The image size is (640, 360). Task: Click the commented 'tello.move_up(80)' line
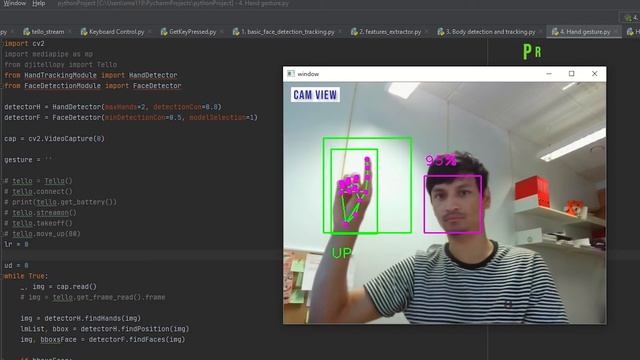pos(42,234)
